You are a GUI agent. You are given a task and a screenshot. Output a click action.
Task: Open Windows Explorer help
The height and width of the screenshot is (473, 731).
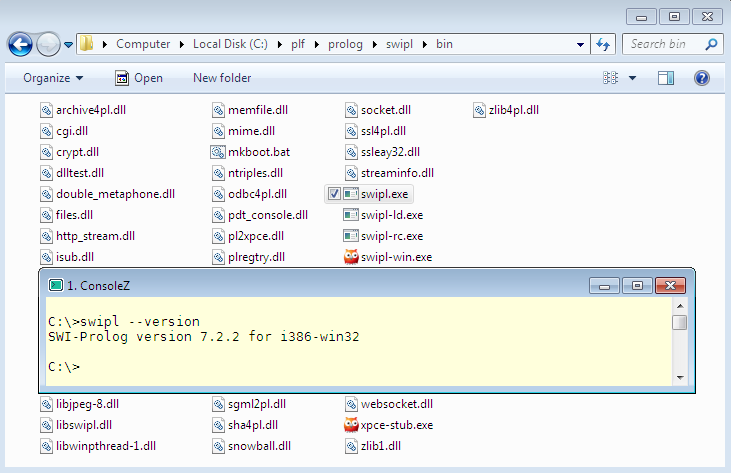[x=702, y=78]
